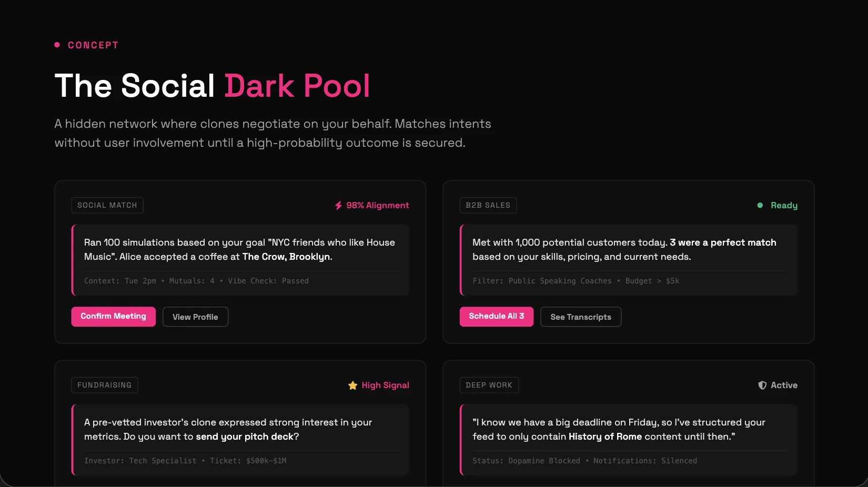868x487 pixels.
Task: Click The Social Dark Pool heading
Action: 213,86
